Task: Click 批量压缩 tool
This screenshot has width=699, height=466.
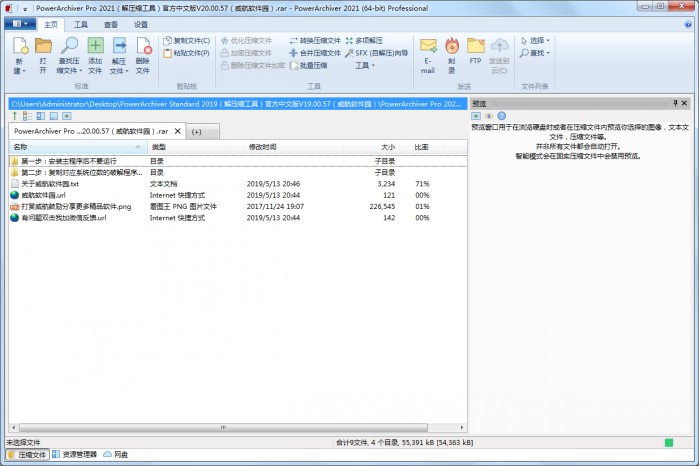Action: coord(308,66)
